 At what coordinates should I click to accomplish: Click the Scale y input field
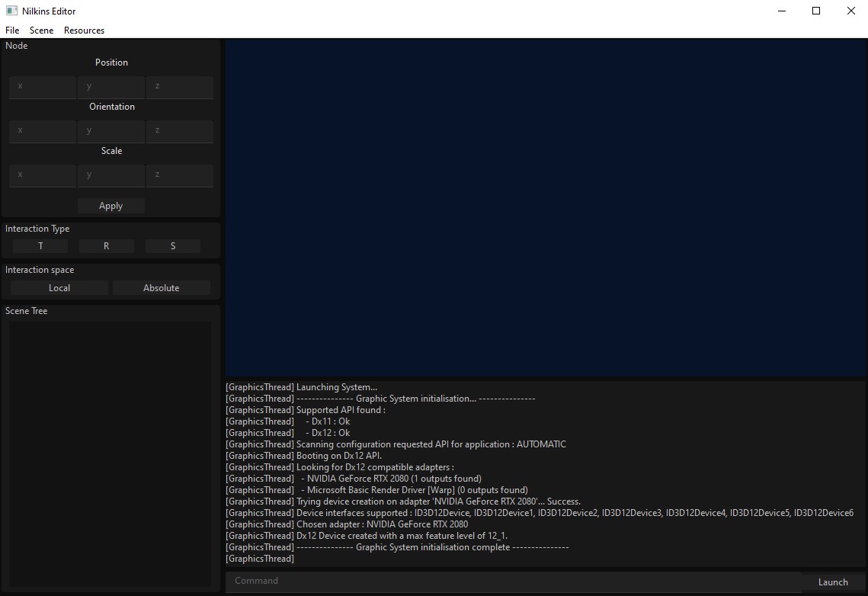[x=111, y=175]
